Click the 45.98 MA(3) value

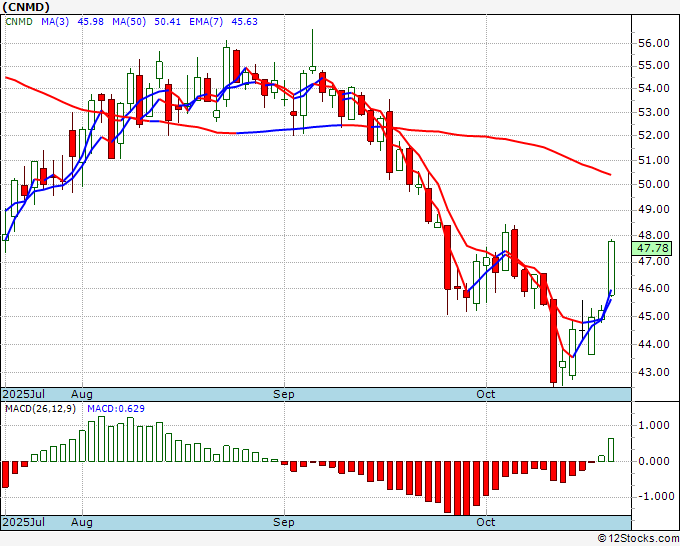pyautogui.click(x=90, y=22)
